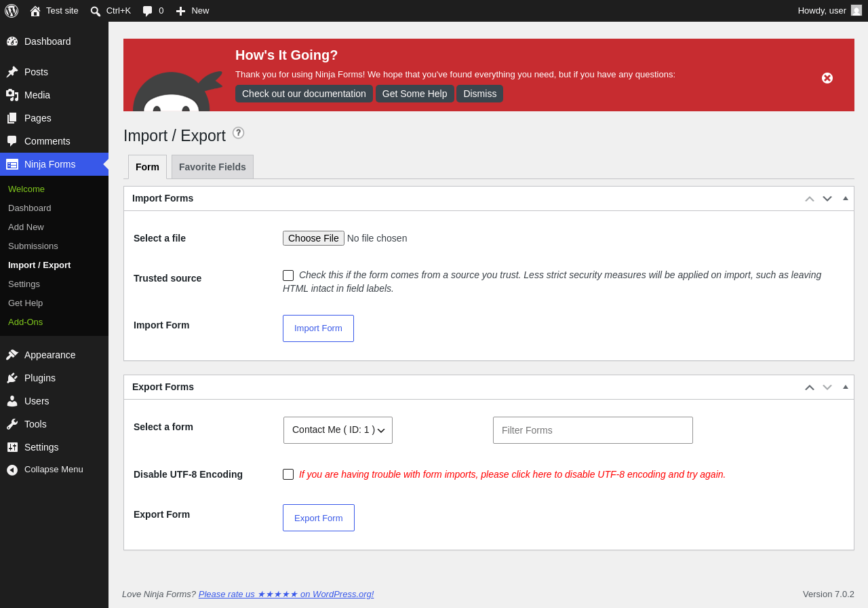
Task: Click Check out our documentation button
Action: 304,94
